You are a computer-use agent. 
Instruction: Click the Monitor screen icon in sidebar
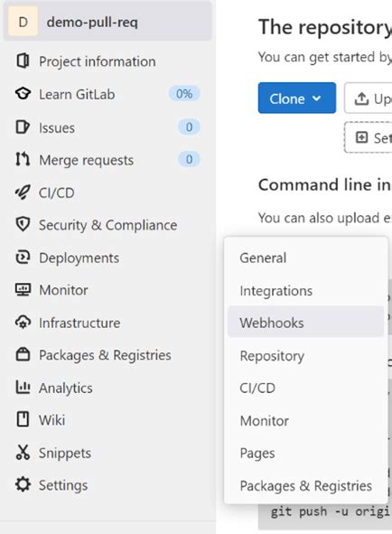(23, 290)
